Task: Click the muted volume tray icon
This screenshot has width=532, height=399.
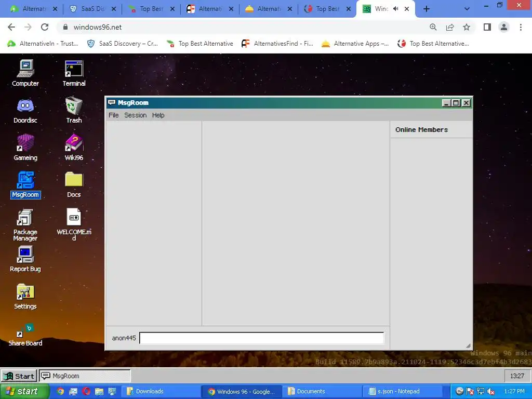Action: (x=490, y=391)
